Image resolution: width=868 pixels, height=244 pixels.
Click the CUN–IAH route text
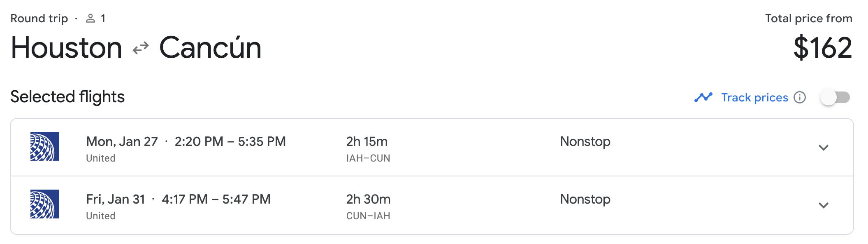368,216
